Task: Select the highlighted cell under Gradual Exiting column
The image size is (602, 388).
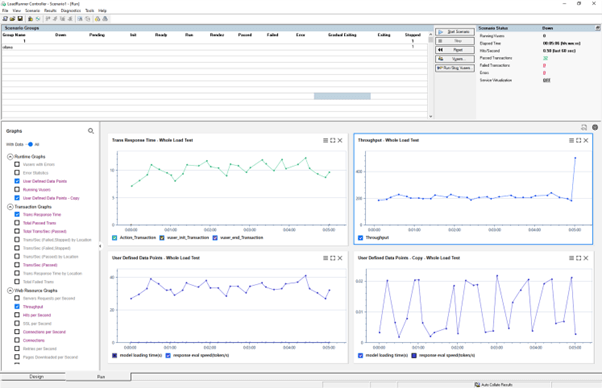Action: tap(342, 96)
